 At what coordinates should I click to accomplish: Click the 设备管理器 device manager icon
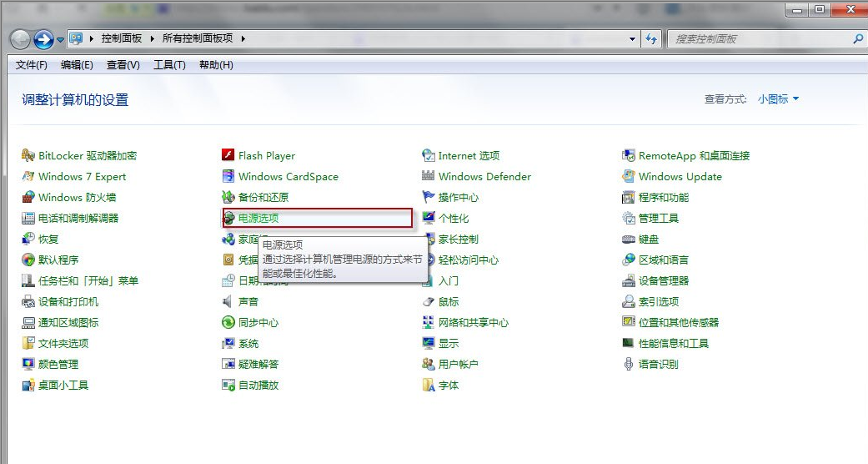(x=629, y=280)
